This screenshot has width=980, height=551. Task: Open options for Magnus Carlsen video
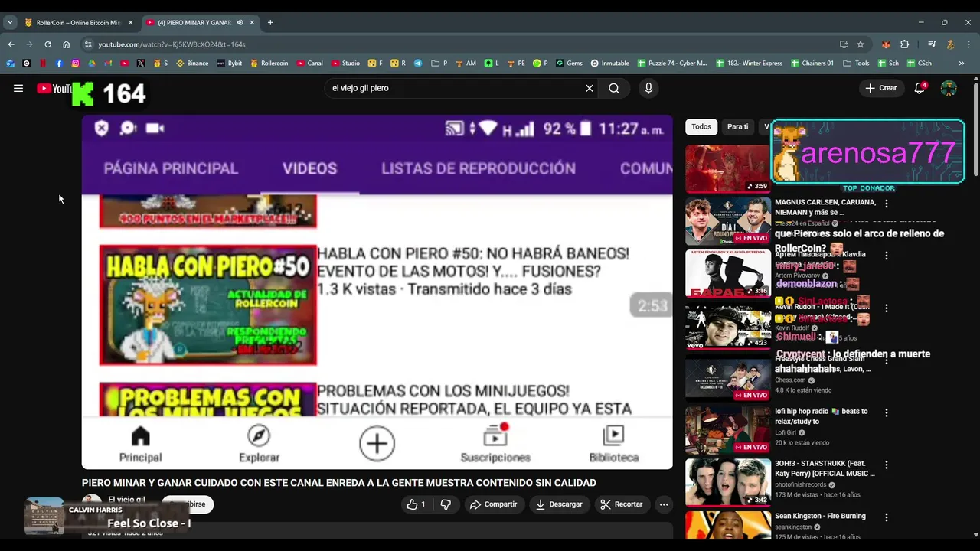tap(887, 204)
